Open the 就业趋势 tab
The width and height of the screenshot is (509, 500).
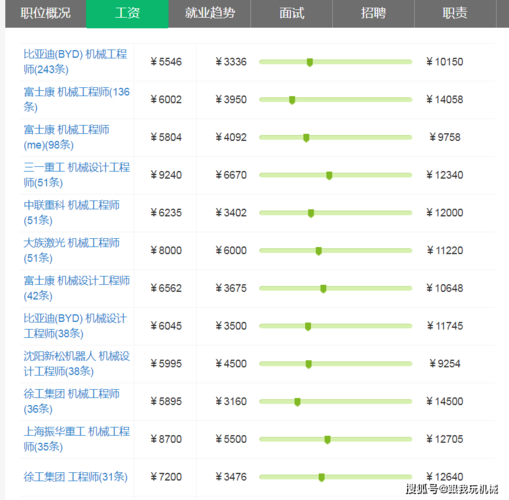pos(209,14)
